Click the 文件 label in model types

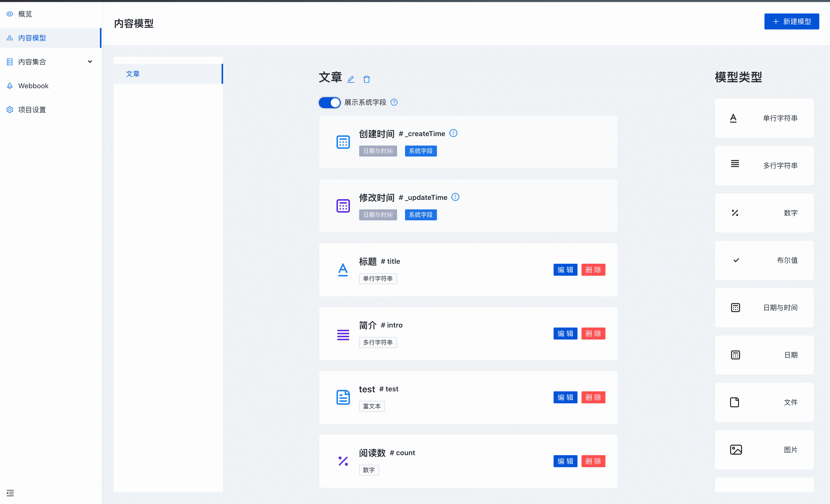790,402
